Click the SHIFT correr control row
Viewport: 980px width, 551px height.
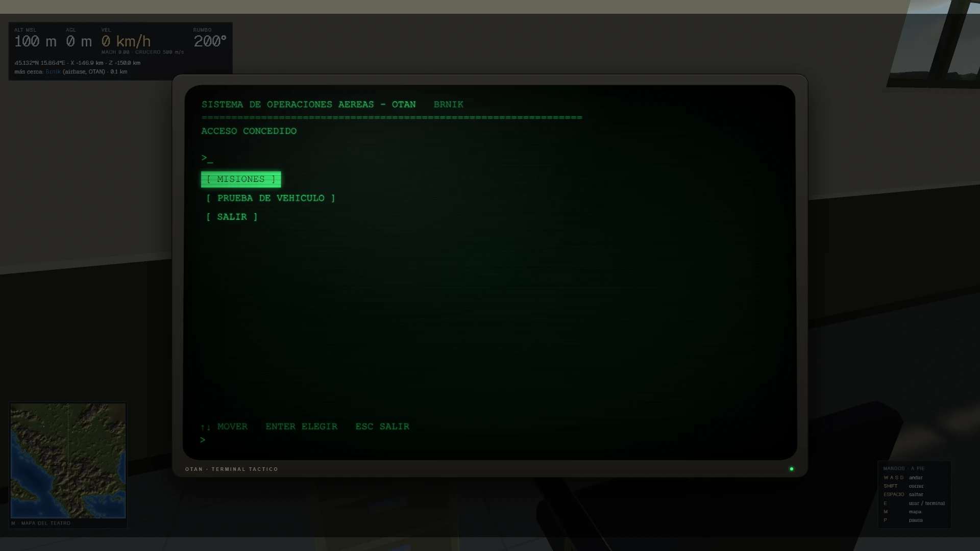[x=914, y=486]
